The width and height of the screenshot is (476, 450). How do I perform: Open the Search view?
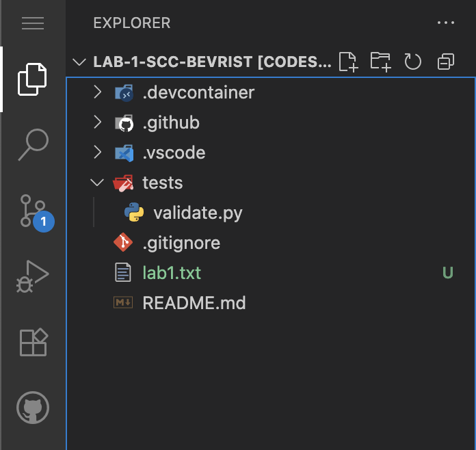(x=33, y=144)
